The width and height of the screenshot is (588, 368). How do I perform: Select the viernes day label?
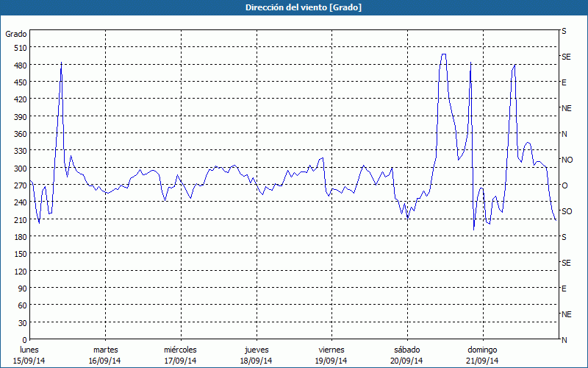[331, 350]
